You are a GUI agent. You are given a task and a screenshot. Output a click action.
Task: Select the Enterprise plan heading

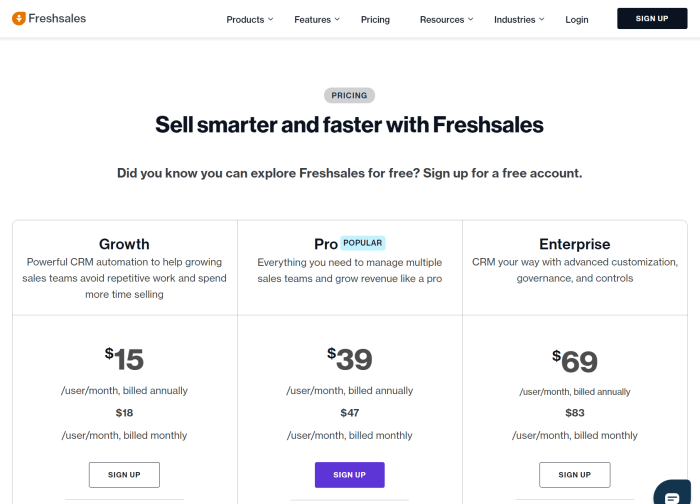(x=574, y=244)
